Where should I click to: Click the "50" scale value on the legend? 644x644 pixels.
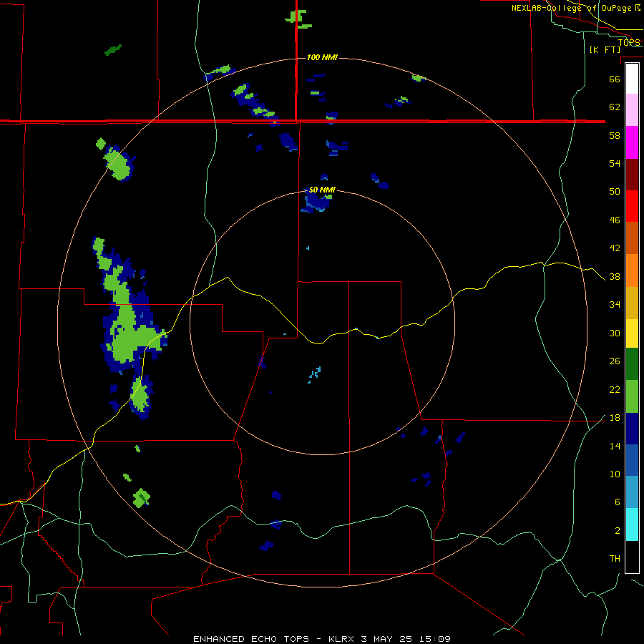click(x=615, y=192)
